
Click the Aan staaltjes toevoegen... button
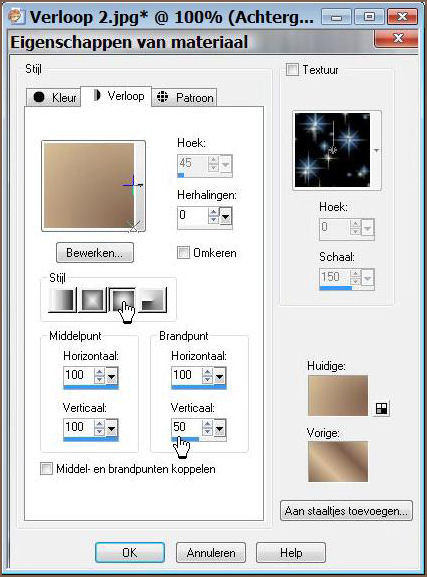pos(346,511)
